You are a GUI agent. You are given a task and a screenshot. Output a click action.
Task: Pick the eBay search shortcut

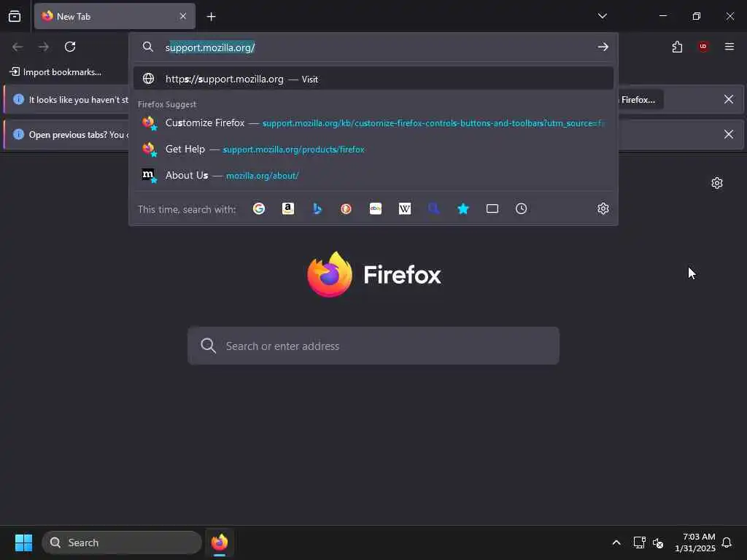tap(376, 209)
